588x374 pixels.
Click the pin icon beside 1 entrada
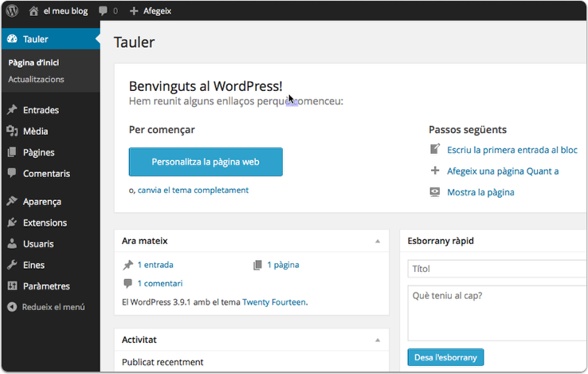pyautogui.click(x=127, y=265)
